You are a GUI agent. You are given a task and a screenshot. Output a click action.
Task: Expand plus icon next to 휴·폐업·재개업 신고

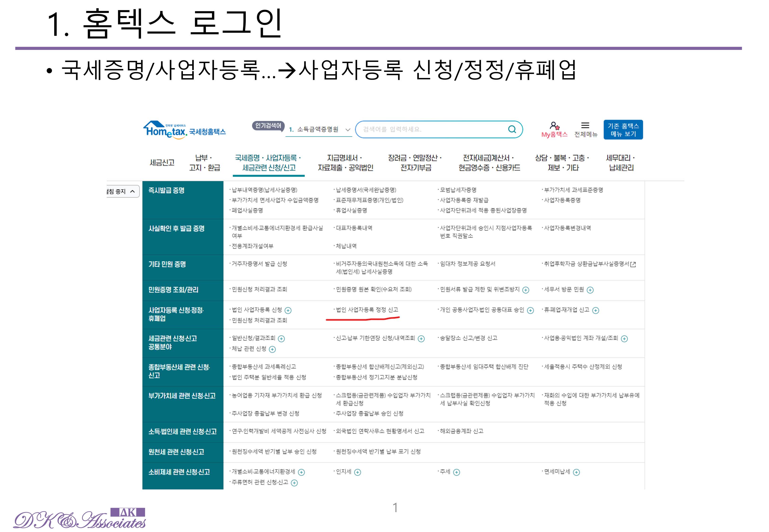pos(596,311)
